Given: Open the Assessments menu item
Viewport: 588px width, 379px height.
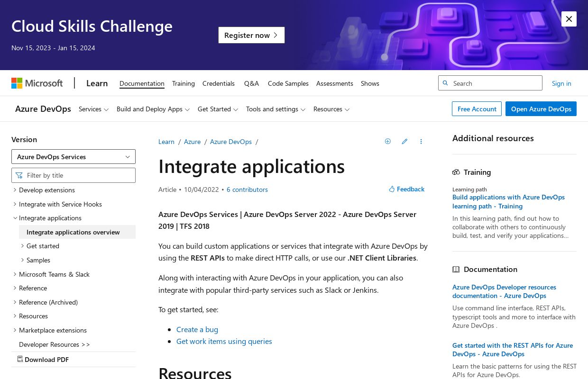Looking at the screenshot, I should pos(335,83).
